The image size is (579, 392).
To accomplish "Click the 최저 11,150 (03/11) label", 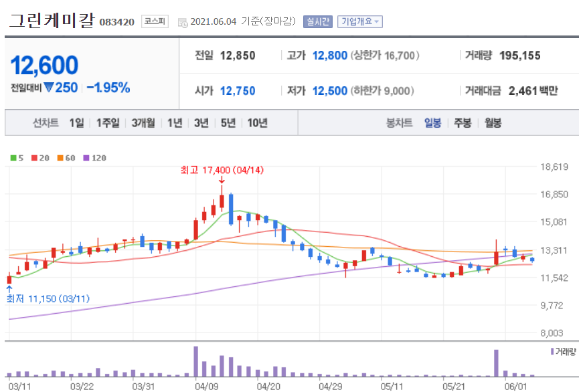I will (x=48, y=298).
